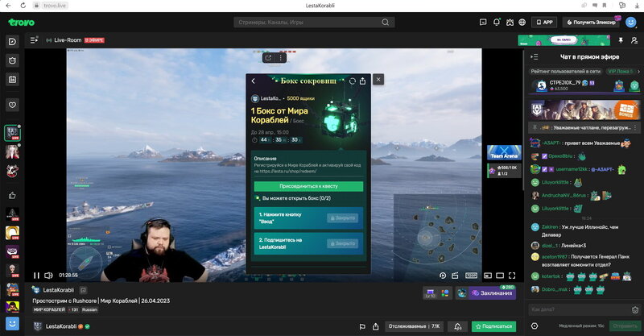Open the Spells (Заклинания) panel
The width and height of the screenshot is (644, 336).
485,292
